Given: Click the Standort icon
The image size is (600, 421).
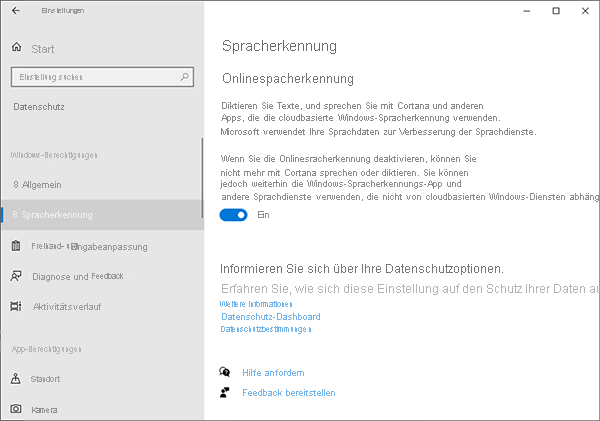Looking at the screenshot, I should [16, 379].
